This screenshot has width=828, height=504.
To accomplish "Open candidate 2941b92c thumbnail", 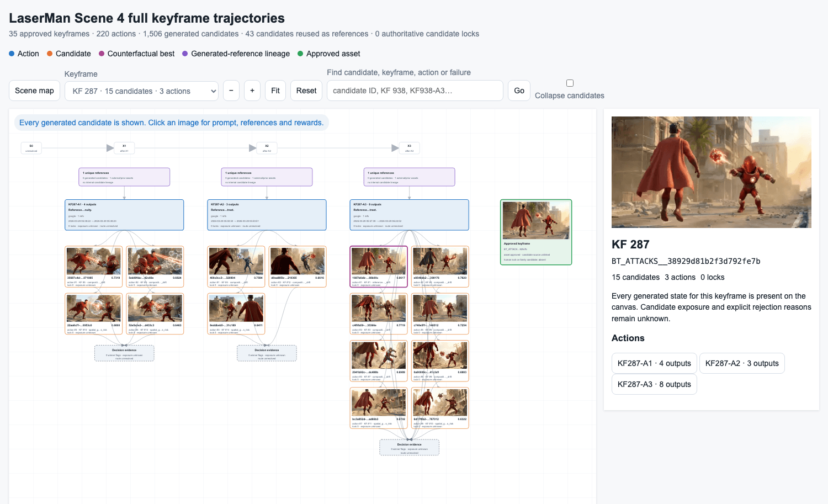I will point(379,356).
